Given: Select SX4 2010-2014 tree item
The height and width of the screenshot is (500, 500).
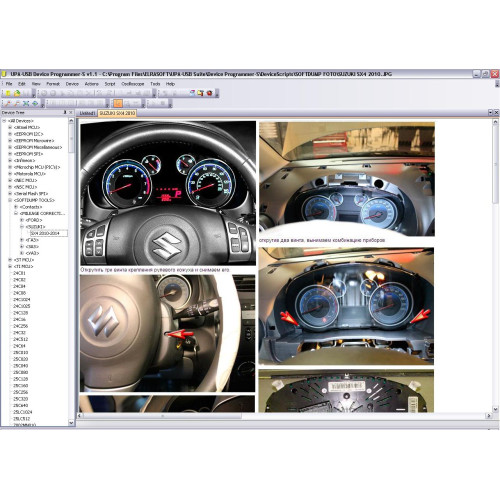Looking at the screenshot, I should (45, 234).
